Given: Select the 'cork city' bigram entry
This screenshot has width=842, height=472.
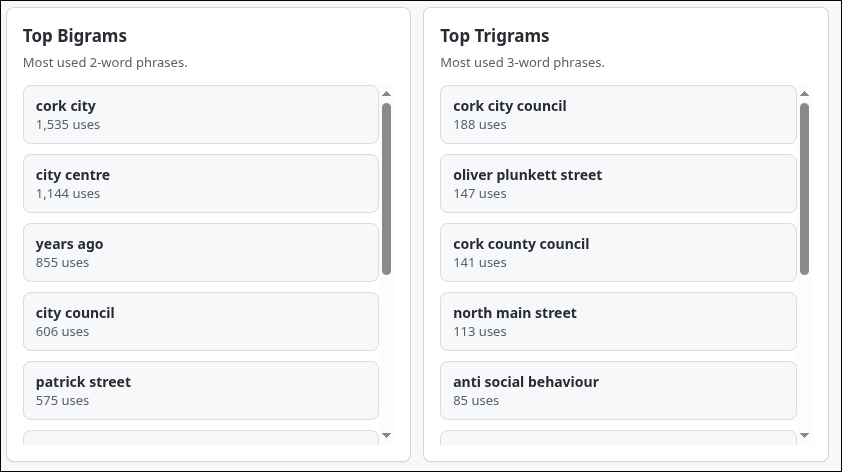Looking at the screenshot, I should coord(200,114).
